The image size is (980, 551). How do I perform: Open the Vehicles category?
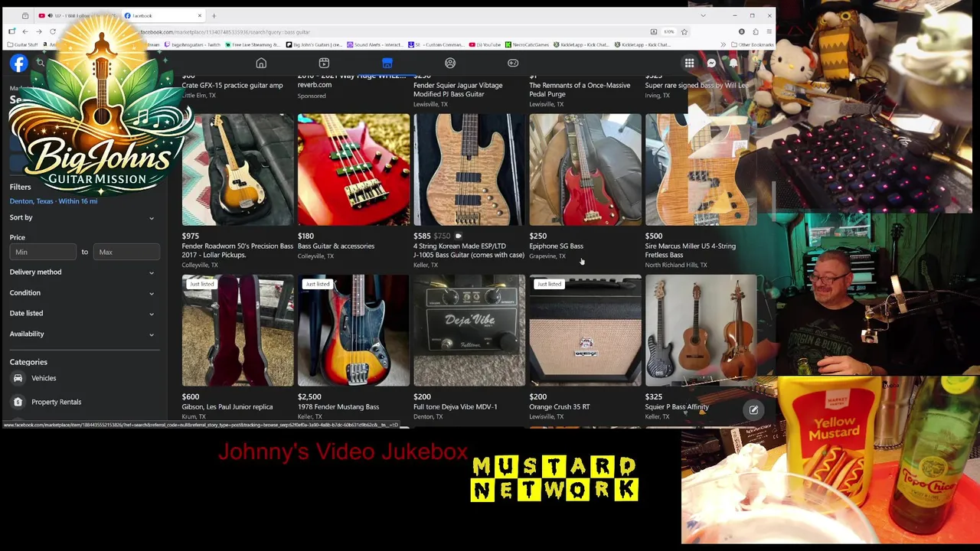coord(83,378)
